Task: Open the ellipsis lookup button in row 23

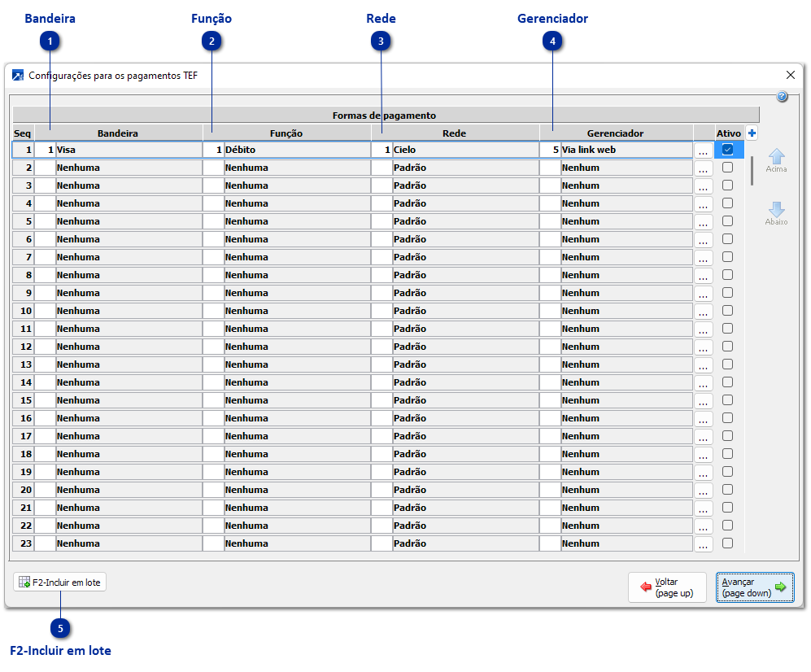Action: pyautogui.click(x=703, y=543)
